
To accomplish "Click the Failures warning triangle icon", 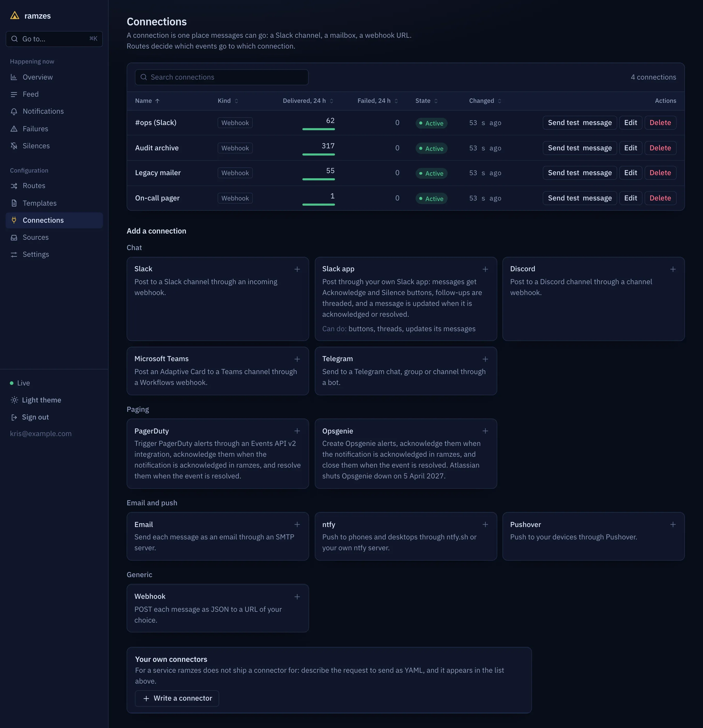I will pyautogui.click(x=14, y=129).
